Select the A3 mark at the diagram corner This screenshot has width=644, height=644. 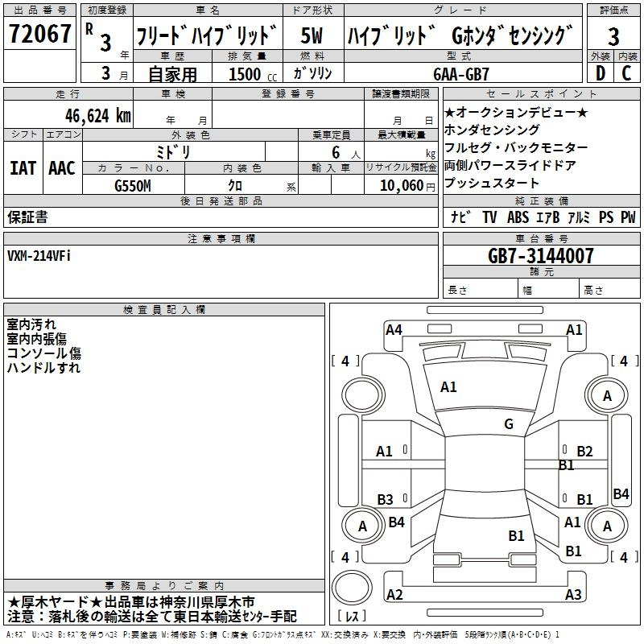[573, 595]
